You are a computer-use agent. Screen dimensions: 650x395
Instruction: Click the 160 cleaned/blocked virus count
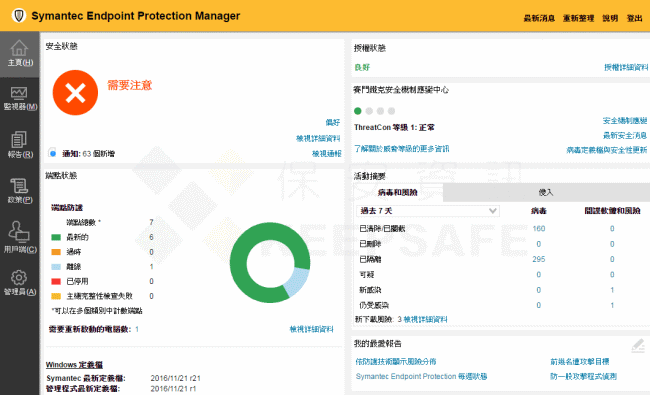tap(538, 228)
